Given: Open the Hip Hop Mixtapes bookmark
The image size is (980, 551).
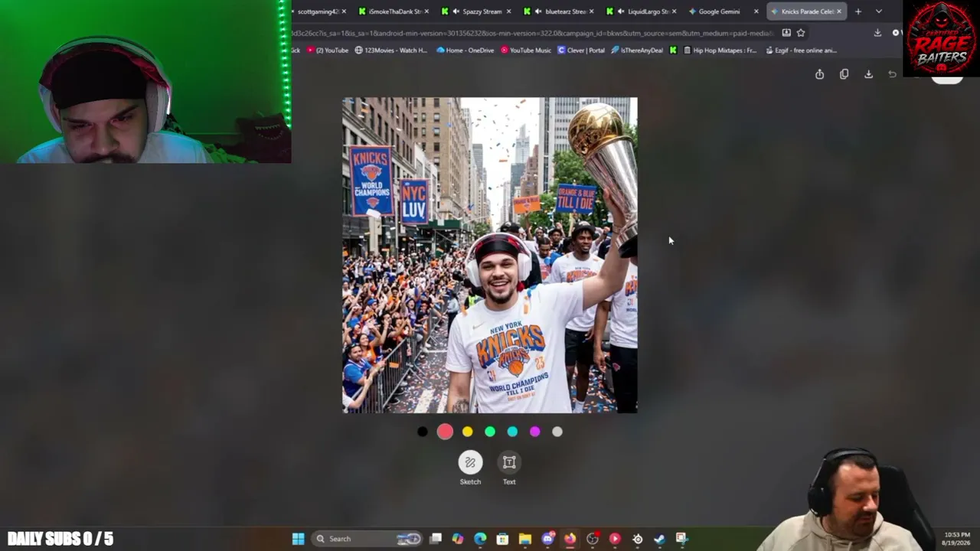Looking at the screenshot, I should pos(720,51).
